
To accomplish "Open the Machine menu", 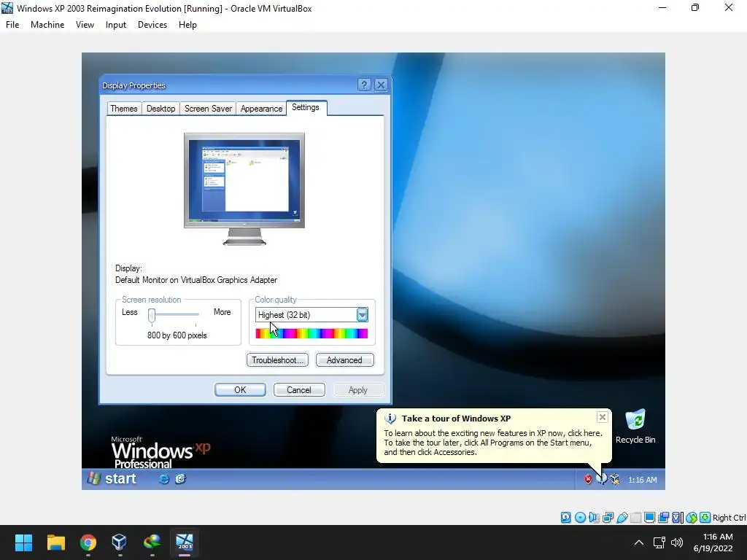I will [47, 25].
